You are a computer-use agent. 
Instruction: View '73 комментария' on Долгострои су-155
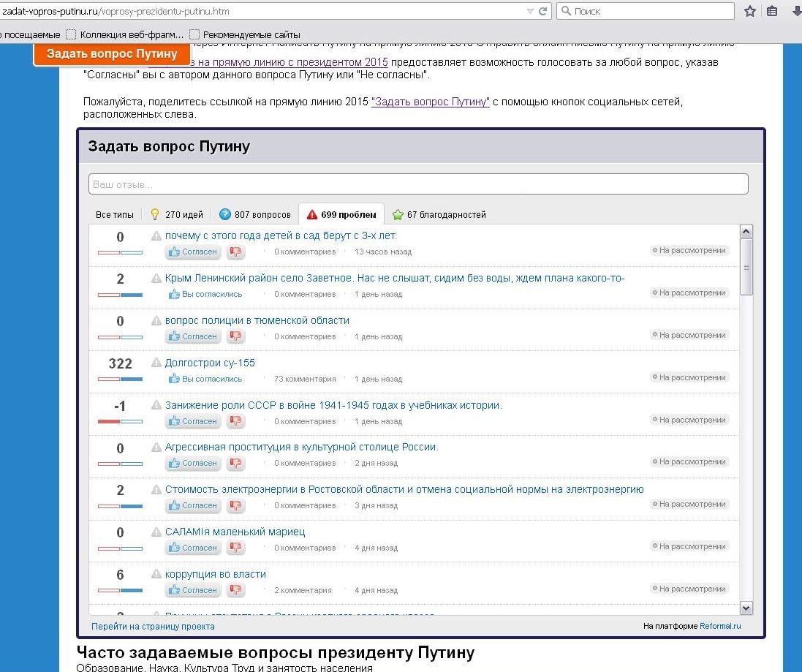[305, 379]
